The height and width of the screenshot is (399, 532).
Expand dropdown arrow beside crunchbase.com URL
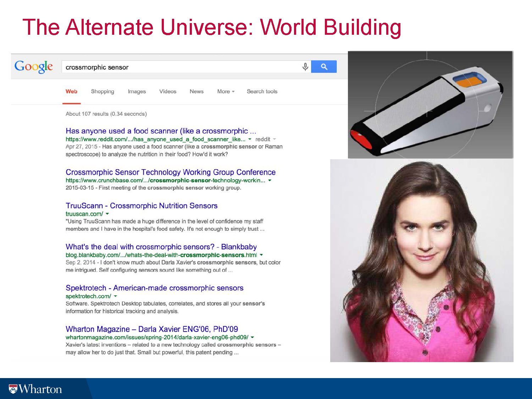point(270,181)
